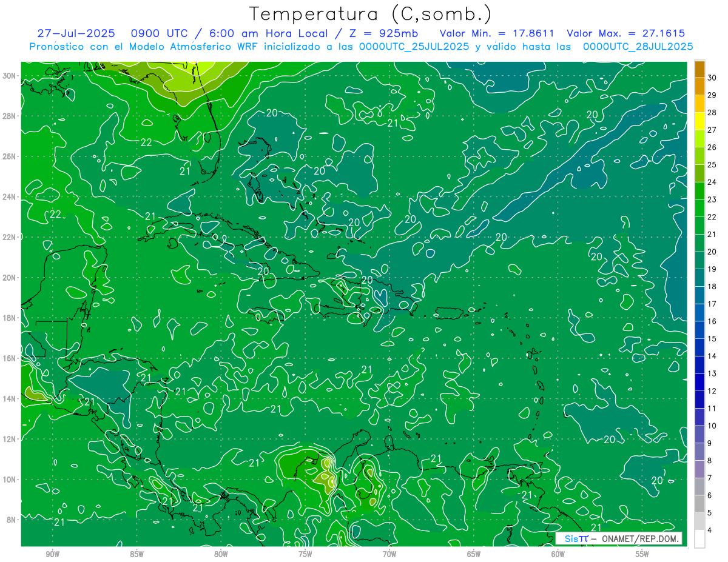Click the legend value label "7"
This screenshot has width=728, height=562.
point(710,478)
